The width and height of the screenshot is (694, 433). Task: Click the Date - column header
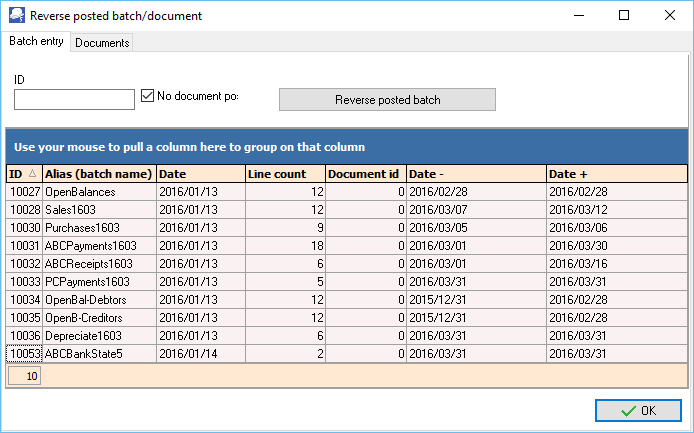coord(476,174)
